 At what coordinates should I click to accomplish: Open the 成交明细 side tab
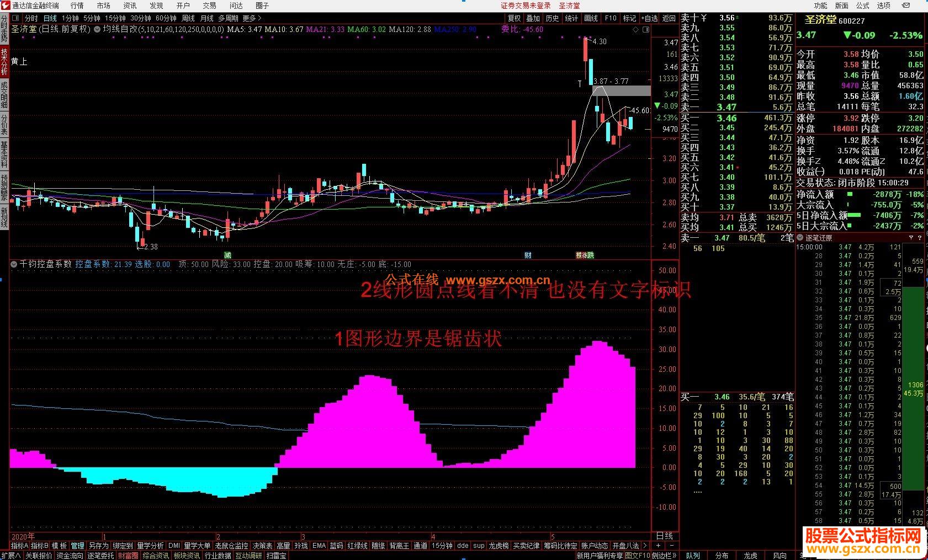pos(4,95)
